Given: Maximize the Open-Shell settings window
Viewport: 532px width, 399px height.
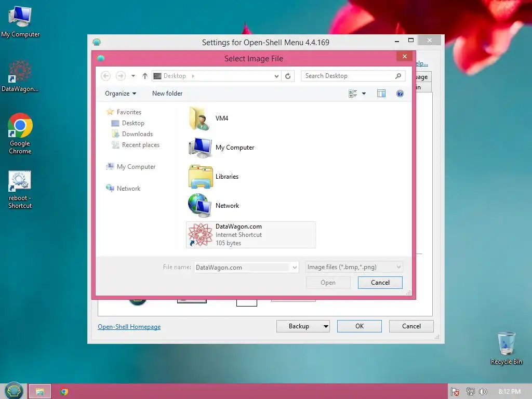Looking at the screenshot, I should (410, 41).
